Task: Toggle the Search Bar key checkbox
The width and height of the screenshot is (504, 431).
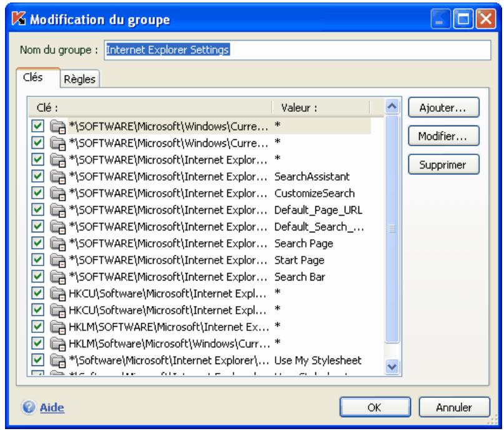Action: (x=37, y=276)
